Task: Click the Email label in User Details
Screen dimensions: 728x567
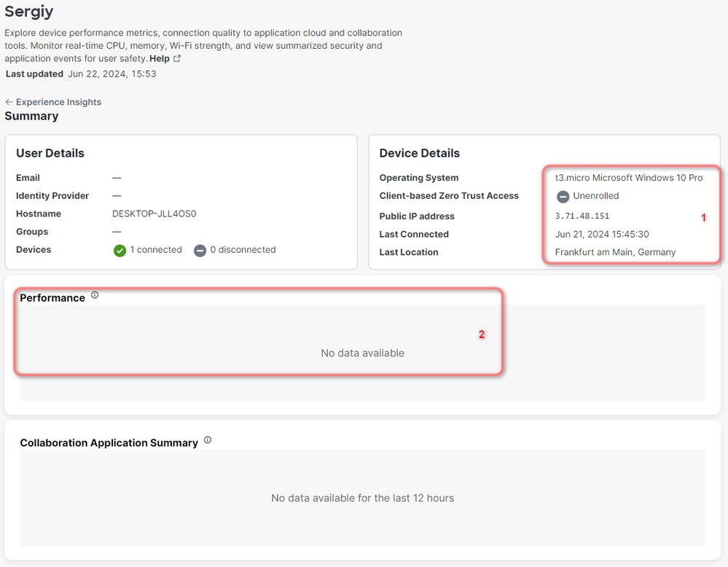Action: point(28,178)
